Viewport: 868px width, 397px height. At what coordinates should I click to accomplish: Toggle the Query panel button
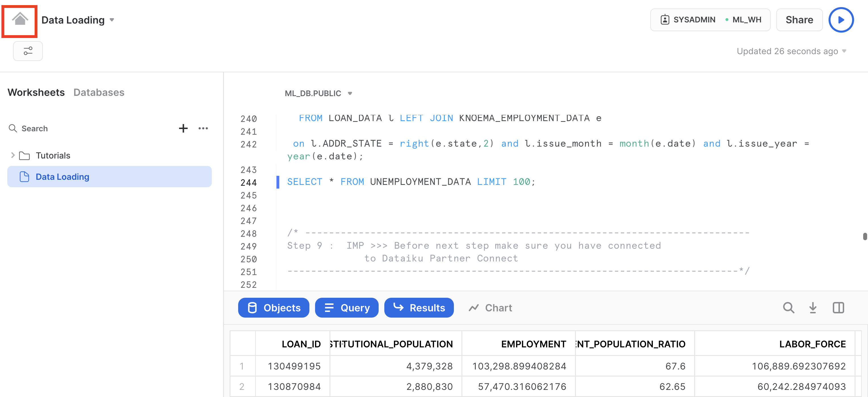point(346,307)
